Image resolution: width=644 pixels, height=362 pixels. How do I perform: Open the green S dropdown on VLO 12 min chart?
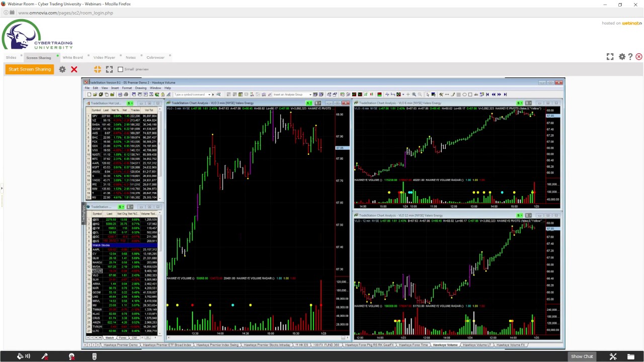[521, 216]
